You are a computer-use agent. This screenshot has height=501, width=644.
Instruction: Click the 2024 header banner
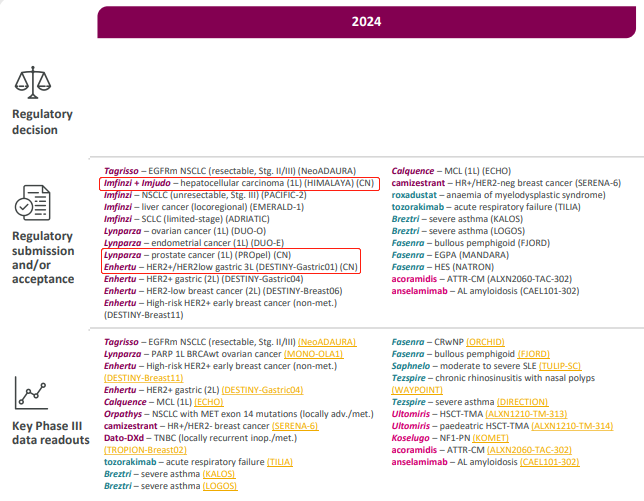click(366, 22)
